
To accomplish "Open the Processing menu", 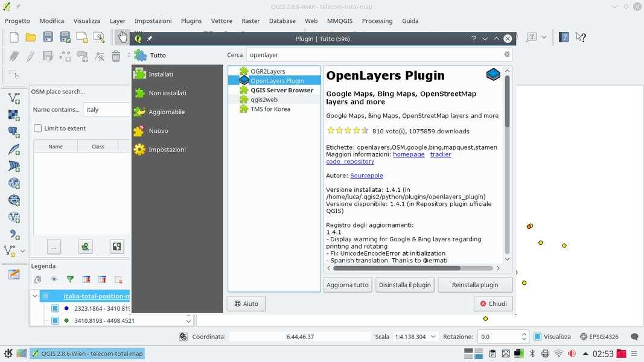I will point(377,21).
